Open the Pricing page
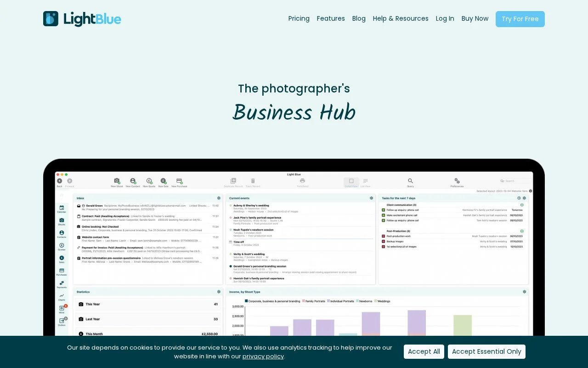This screenshot has width=588, height=368. pos(299,19)
